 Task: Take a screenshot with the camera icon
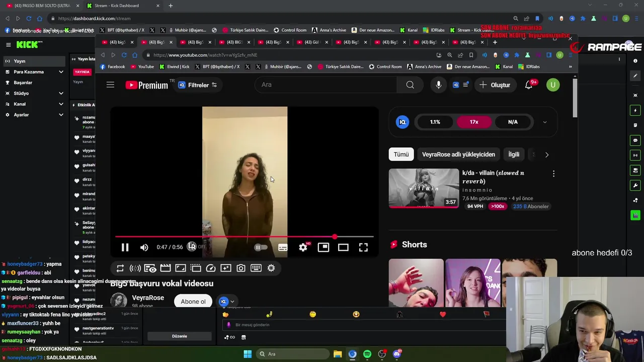(241, 268)
